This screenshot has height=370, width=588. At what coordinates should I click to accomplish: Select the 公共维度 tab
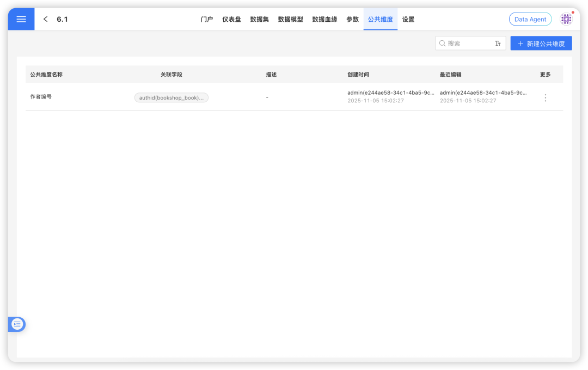coord(380,19)
